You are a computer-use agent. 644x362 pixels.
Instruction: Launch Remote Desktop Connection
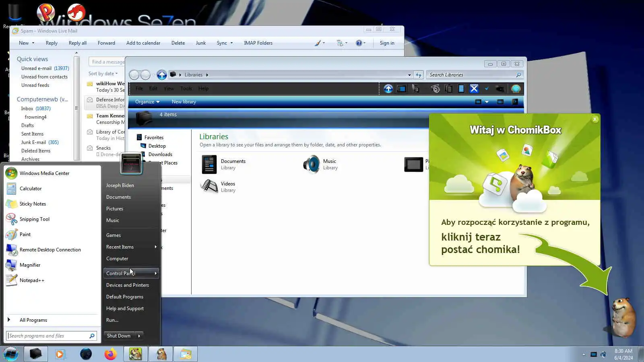(x=52, y=250)
